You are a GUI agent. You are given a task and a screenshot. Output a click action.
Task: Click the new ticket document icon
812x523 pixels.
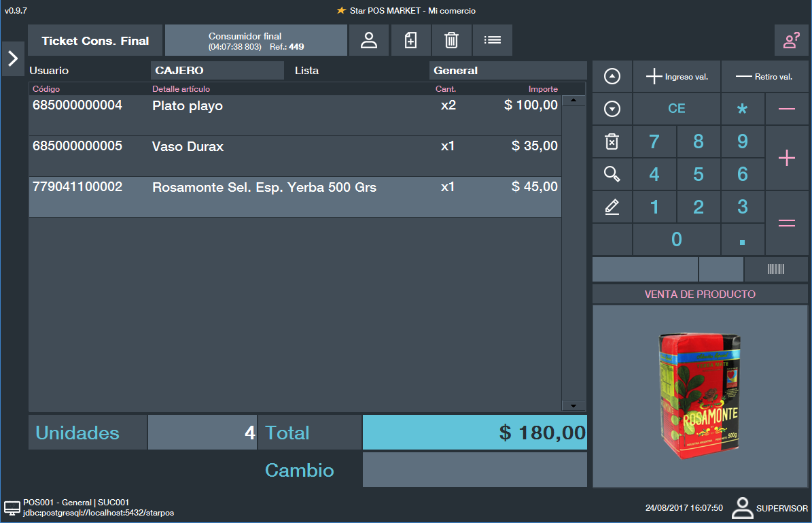click(410, 41)
